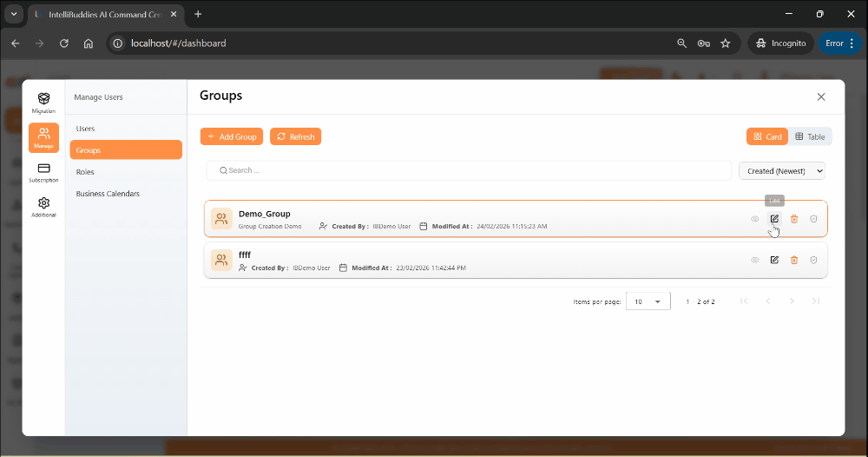868x457 pixels.
Task: Select Users in Manage Users menu
Action: pos(85,129)
